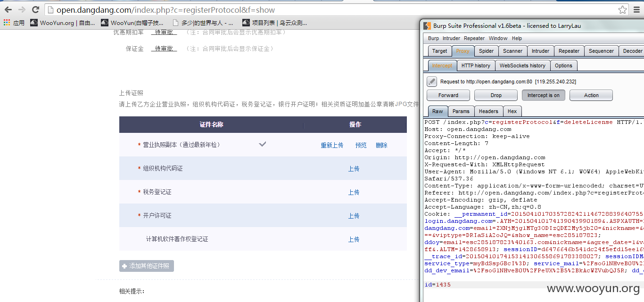Click the 营业执照副本（通过最新年检） row label
This screenshot has width=644, height=302.
pyautogui.click(x=182, y=145)
